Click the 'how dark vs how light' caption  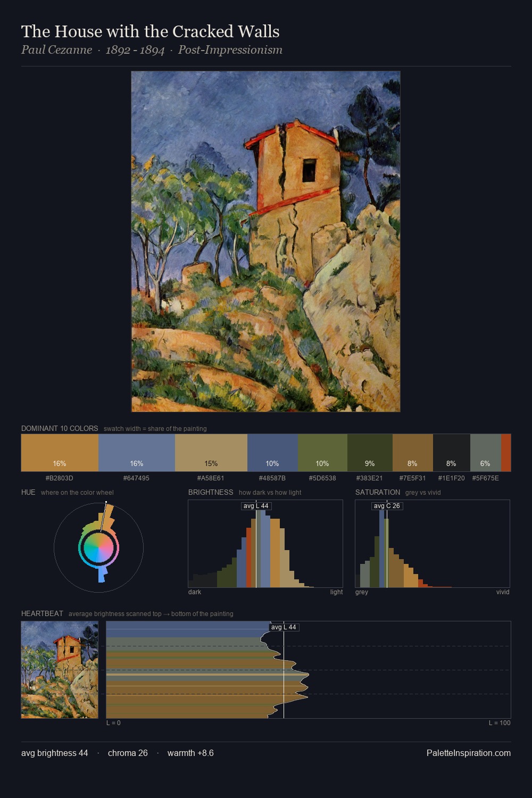[270, 493]
